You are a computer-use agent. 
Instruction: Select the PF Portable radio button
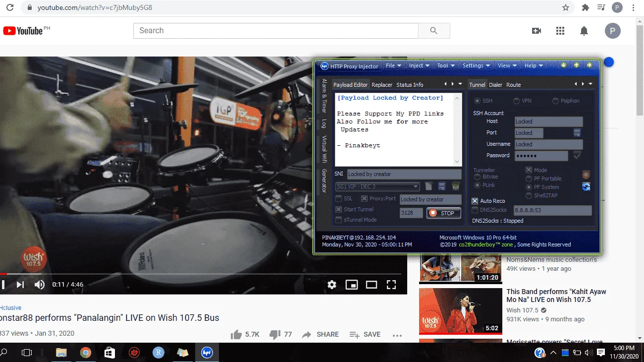pos(529,179)
